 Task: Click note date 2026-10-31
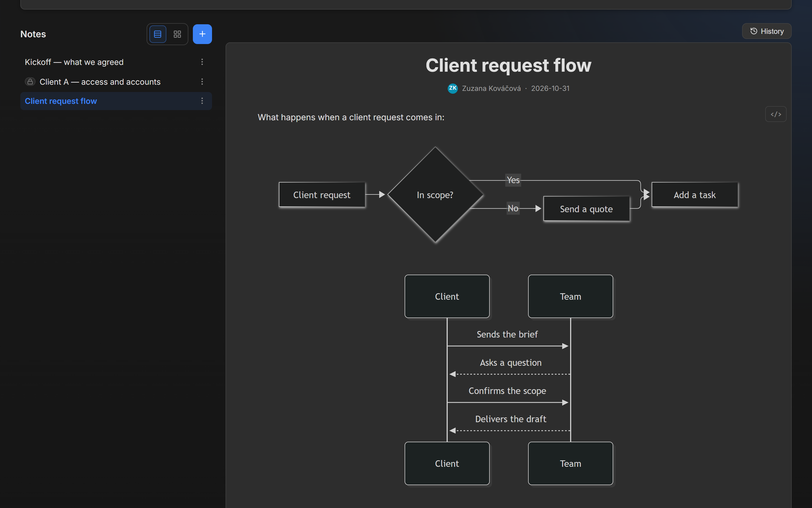pos(550,88)
